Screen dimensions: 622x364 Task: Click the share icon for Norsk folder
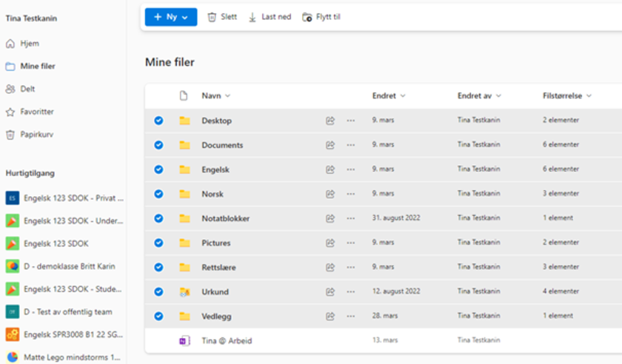[330, 195]
